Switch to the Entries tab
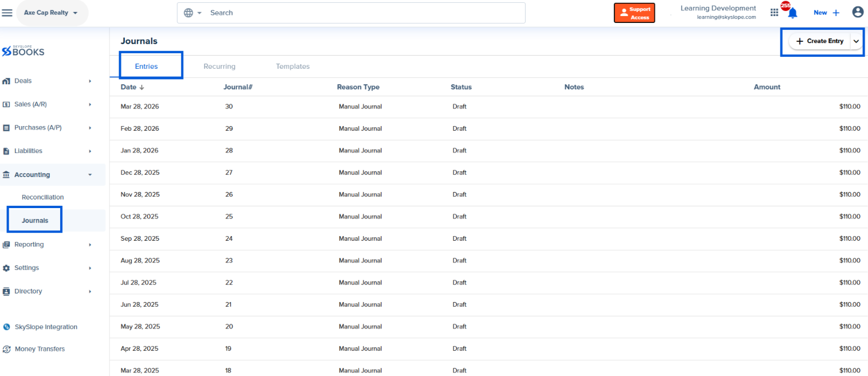Screen dimensions: 868x376 (146, 66)
